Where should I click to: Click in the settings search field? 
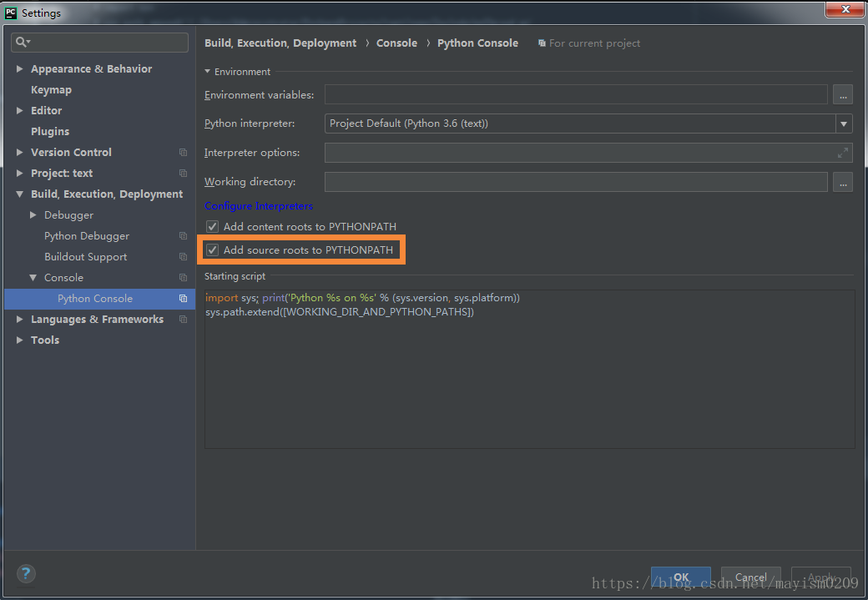tap(99, 42)
